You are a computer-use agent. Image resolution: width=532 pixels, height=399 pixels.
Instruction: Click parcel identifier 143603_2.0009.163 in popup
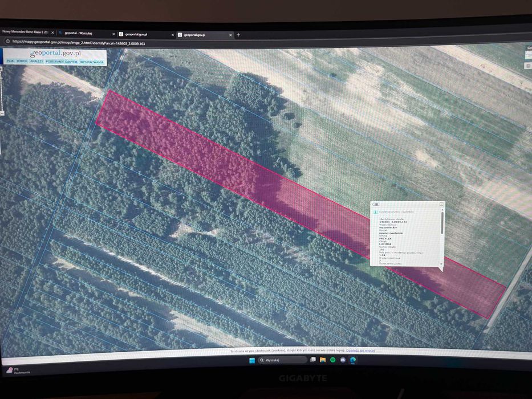393,222
